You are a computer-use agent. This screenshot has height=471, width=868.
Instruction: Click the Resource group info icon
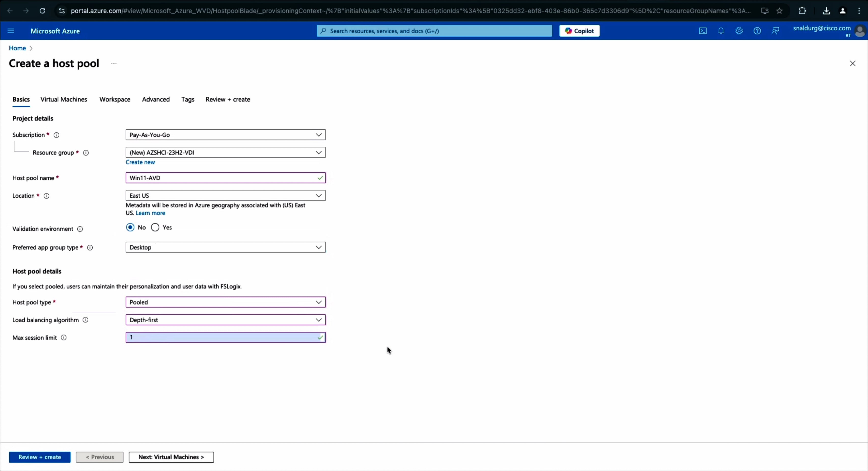click(86, 153)
